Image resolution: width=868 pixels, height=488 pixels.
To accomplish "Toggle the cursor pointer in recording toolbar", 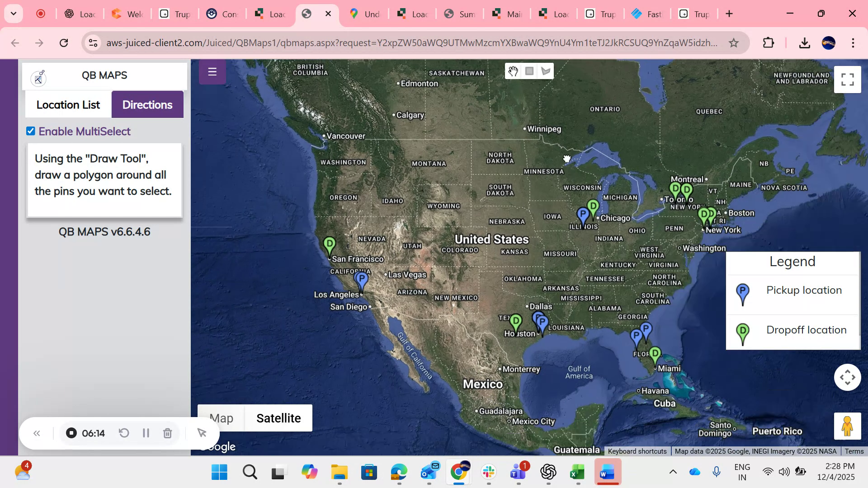I will (x=201, y=433).
